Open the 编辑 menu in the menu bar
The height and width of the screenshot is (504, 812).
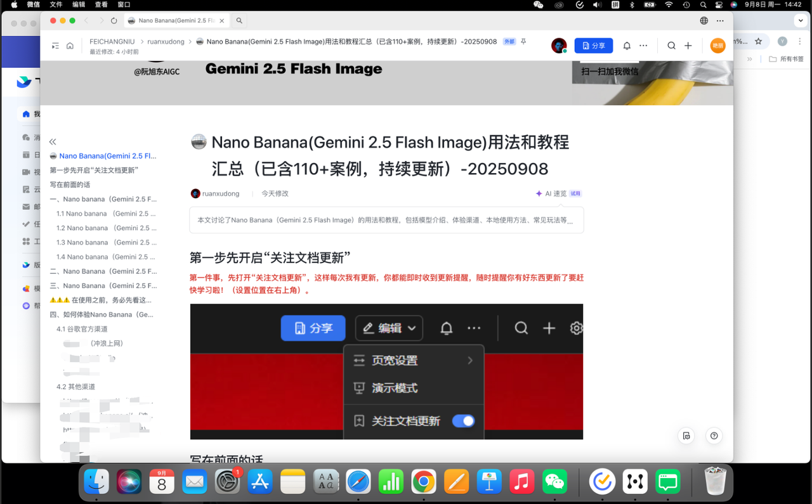78,4
